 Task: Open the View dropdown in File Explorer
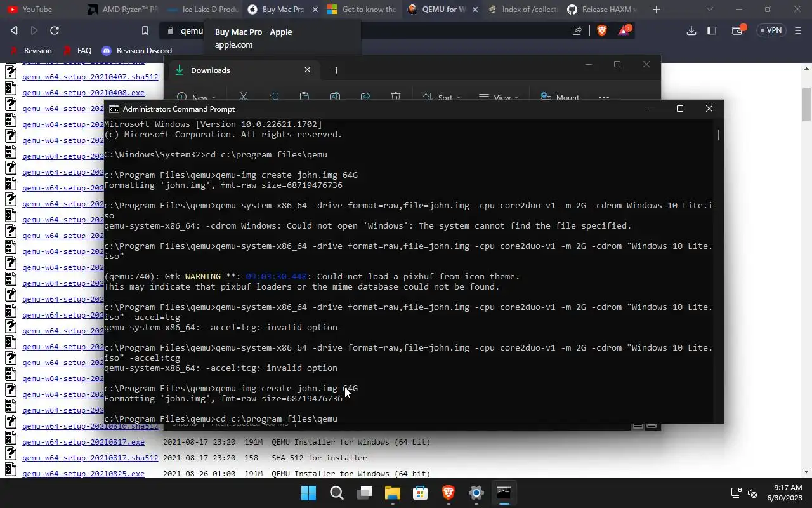(499, 97)
